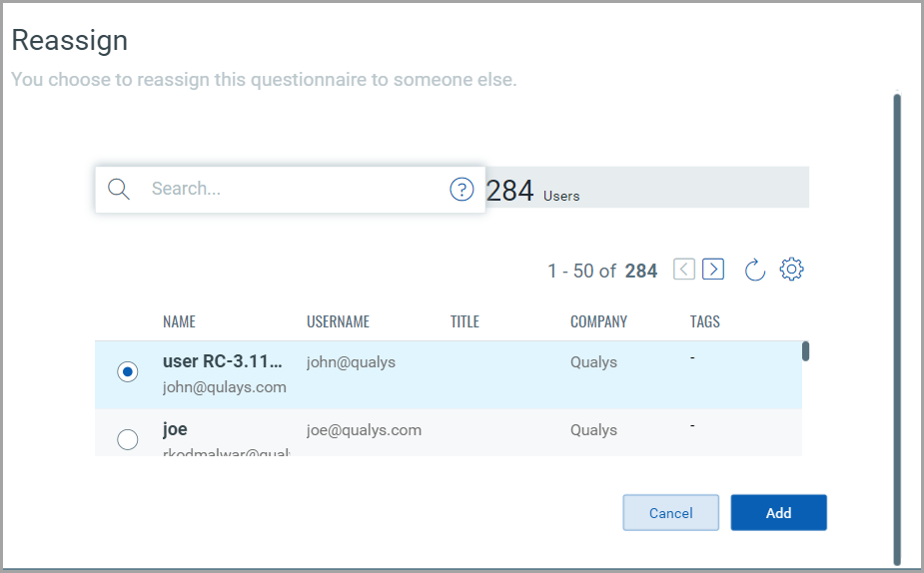Select radio button for user RC-3.11
Viewport: 924px width, 573px height.
click(127, 371)
